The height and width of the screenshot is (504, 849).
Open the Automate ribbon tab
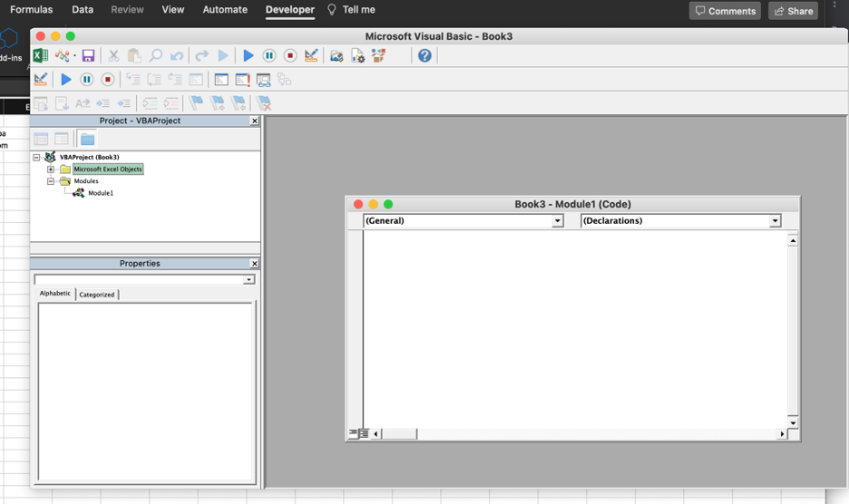point(225,10)
